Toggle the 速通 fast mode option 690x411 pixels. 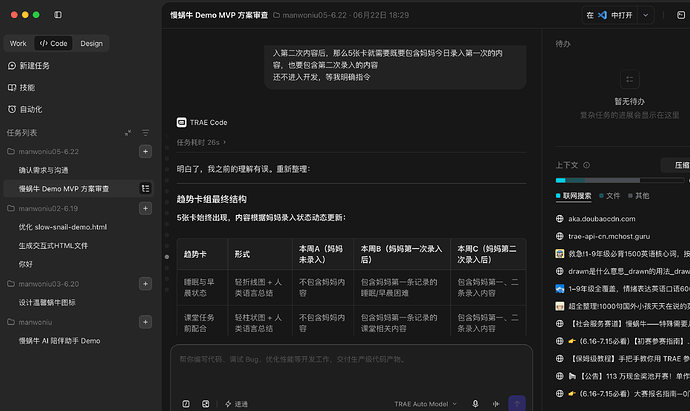click(x=236, y=404)
